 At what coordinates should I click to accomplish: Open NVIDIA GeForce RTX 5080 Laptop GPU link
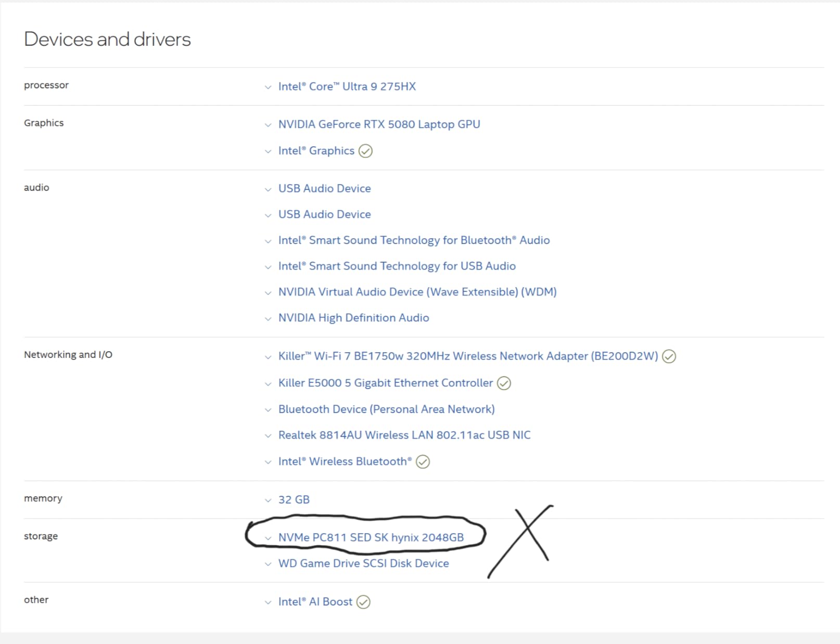point(379,124)
